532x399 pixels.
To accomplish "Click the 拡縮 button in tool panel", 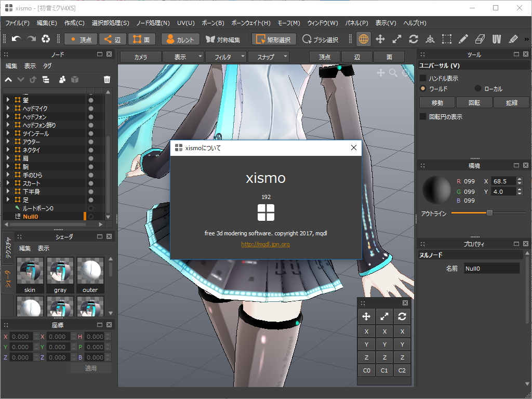I will coord(512,102).
